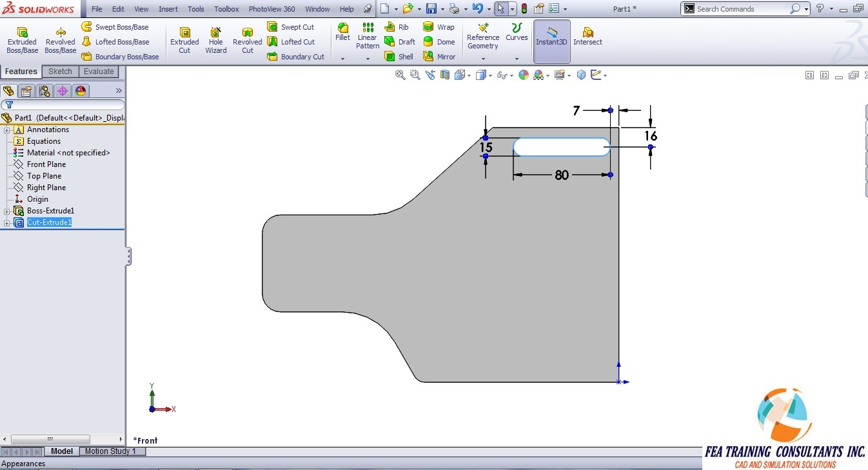Open the Hole Wizard
The height and width of the screenshot is (470, 868).
pyautogui.click(x=216, y=41)
